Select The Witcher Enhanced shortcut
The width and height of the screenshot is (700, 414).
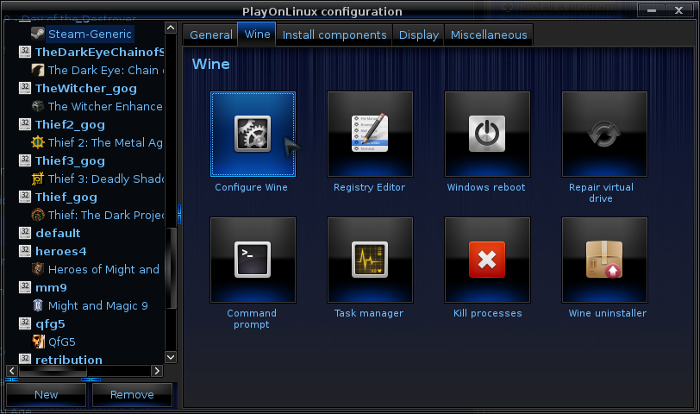(97, 106)
